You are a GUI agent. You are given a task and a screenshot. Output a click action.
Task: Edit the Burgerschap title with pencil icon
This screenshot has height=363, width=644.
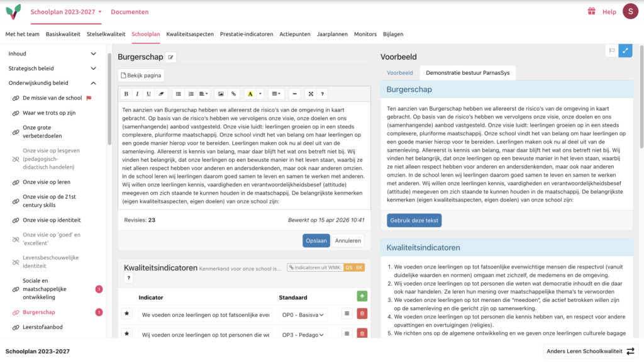click(x=171, y=57)
